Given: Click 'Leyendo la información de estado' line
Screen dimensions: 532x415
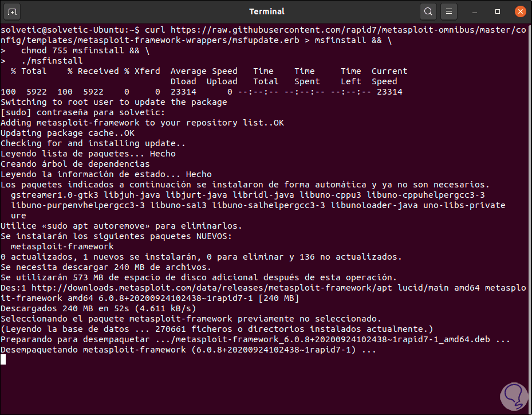Looking at the screenshot, I should pyautogui.click(x=106, y=174).
